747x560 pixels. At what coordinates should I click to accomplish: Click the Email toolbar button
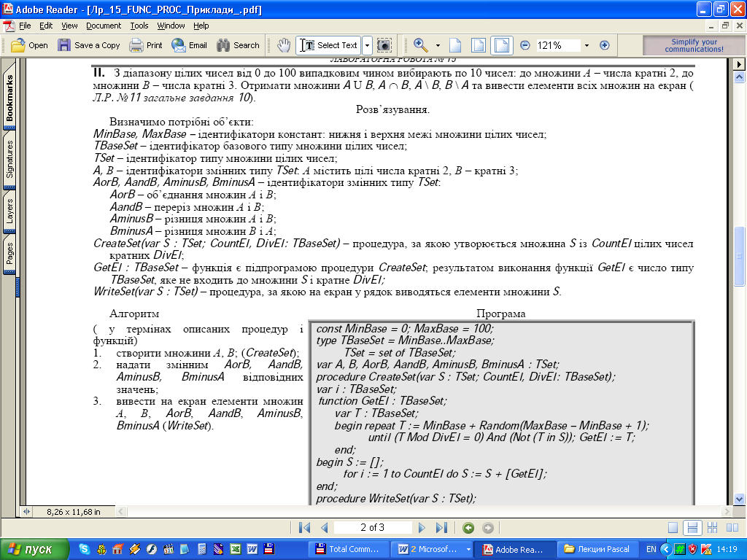pos(189,45)
